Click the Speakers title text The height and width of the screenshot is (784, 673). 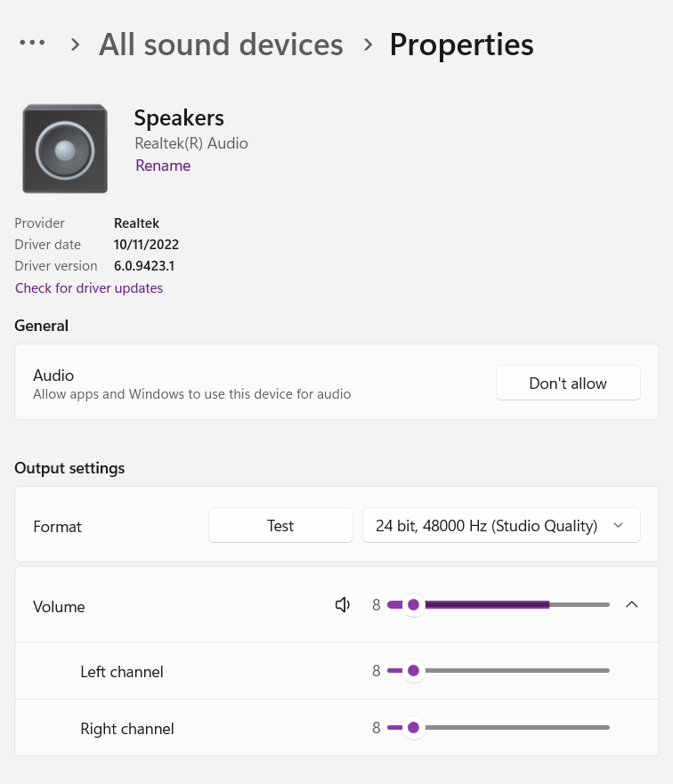point(178,117)
